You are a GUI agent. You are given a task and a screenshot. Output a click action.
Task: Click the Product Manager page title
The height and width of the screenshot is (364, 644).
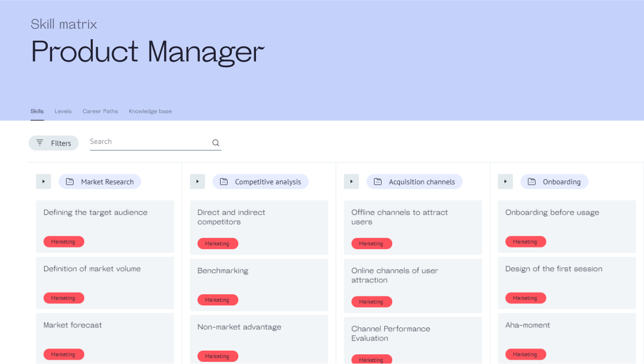click(148, 53)
